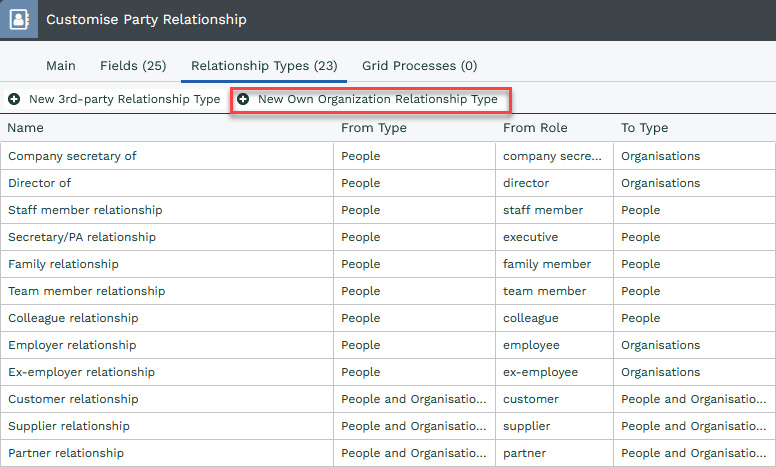Viewport: 776px width, 467px height.
Task: Switch to the Fields (25) tab
Action: 133,66
